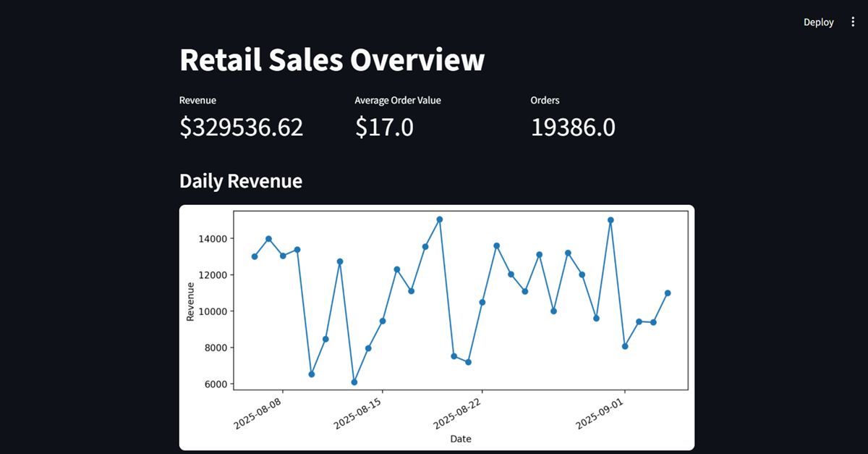Click the Revenue metric label text

coord(197,100)
